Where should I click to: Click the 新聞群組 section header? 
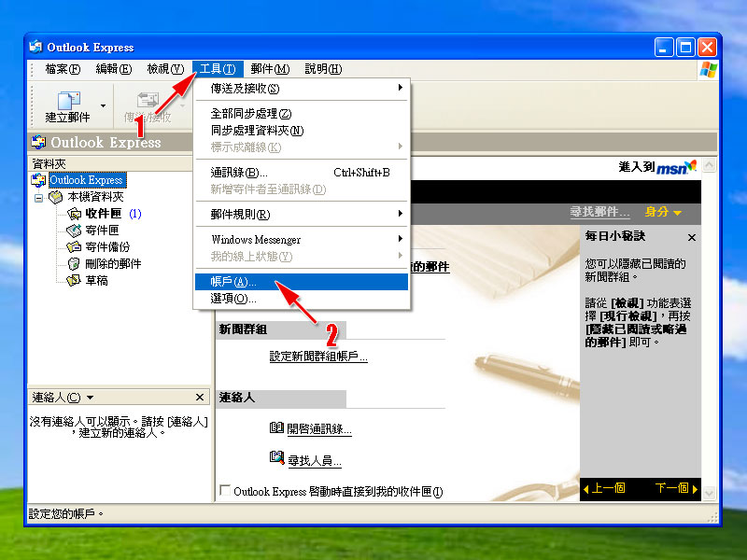pos(281,329)
